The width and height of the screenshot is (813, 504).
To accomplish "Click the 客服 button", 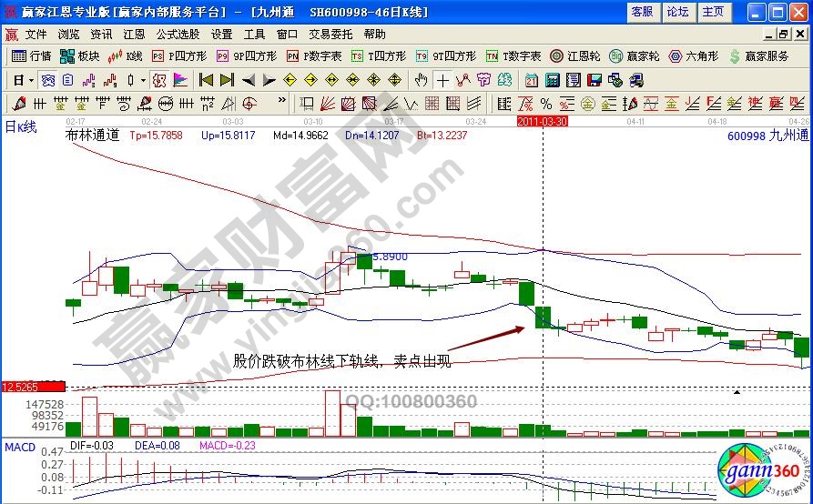I will click(x=642, y=12).
